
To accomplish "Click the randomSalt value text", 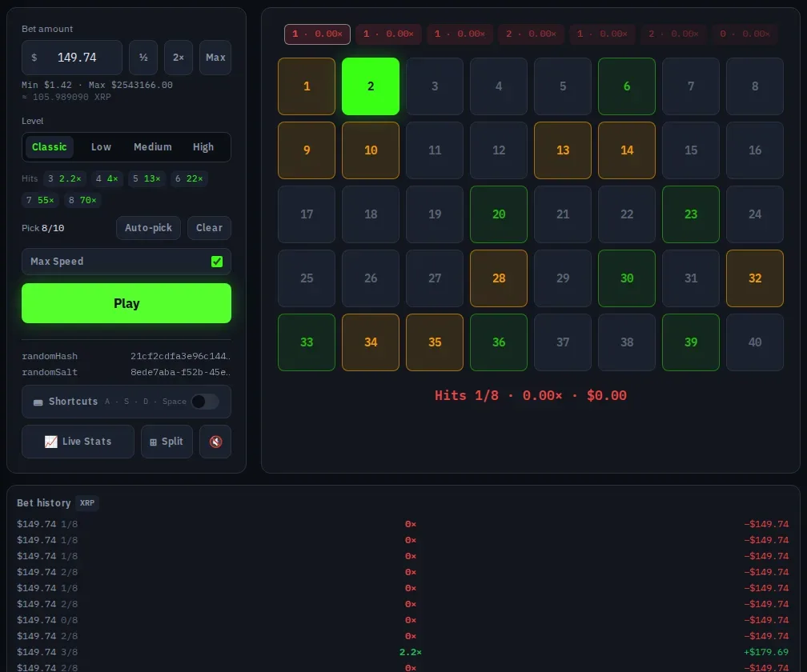I will [x=180, y=372].
